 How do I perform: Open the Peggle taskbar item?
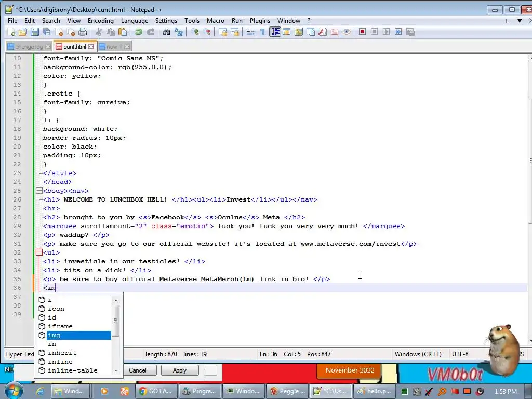pyautogui.click(x=288, y=391)
